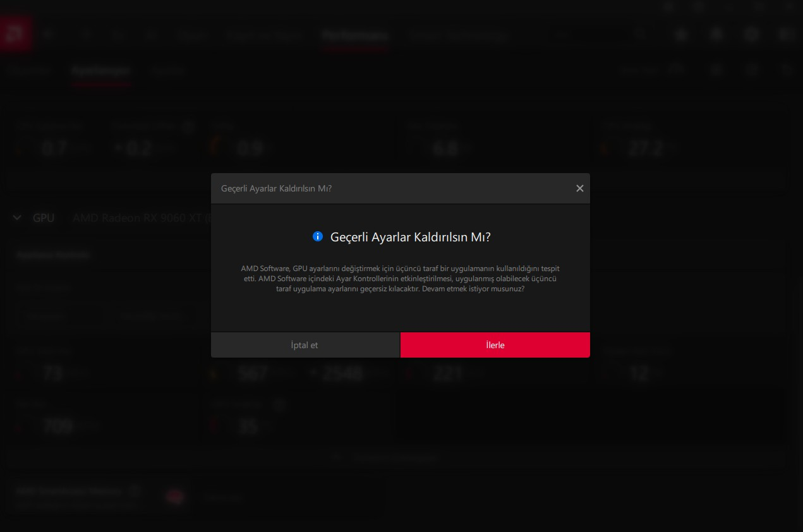Click the red AMD logo home icon
803x532 pixels.
point(16,35)
